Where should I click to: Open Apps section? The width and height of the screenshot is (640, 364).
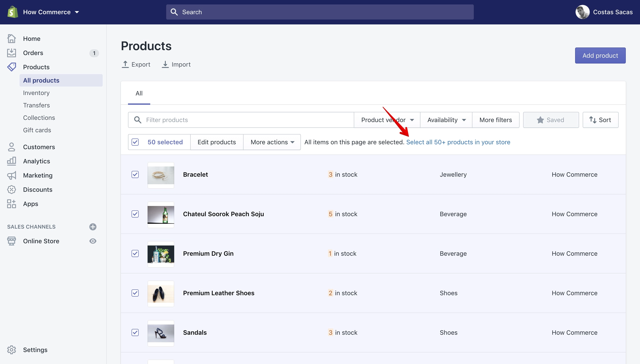(x=30, y=204)
